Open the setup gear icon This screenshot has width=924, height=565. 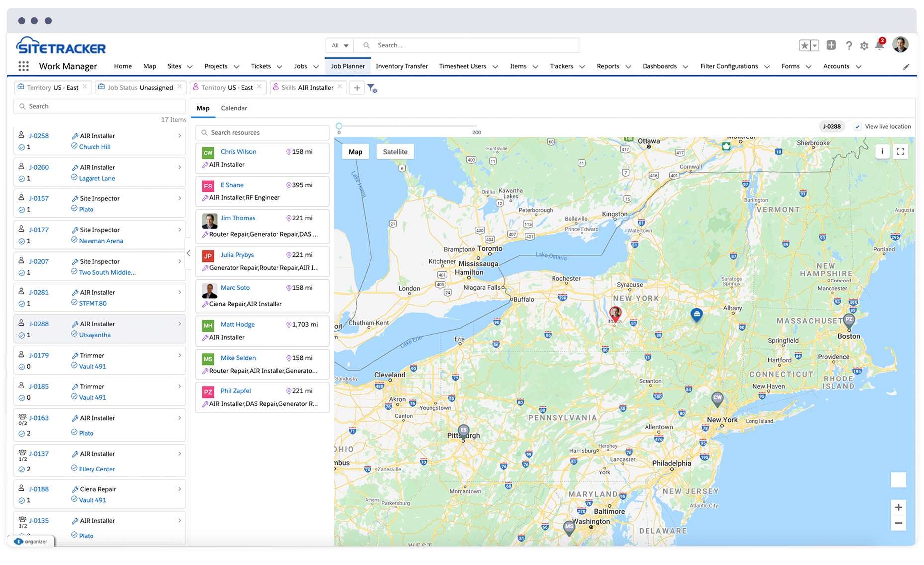tap(864, 46)
